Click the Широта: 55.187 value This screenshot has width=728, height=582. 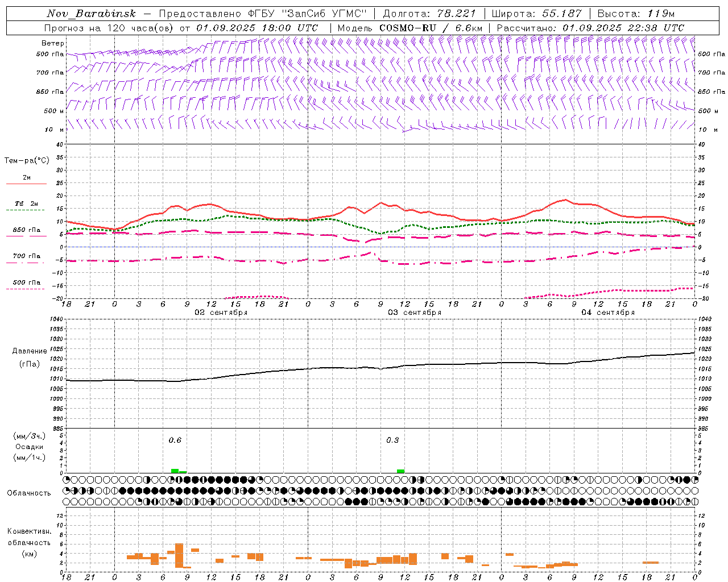[x=536, y=14]
